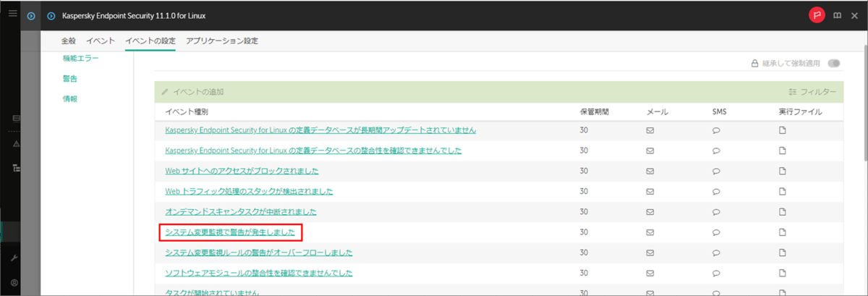Click the SMS column header
The width and height of the screenshot is (868, 296).
[720, 112]
